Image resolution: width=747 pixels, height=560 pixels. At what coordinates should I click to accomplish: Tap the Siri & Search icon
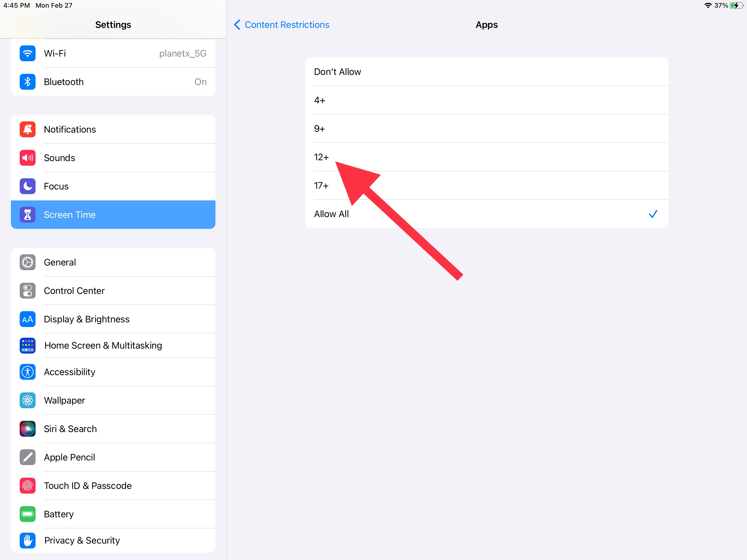[x=27, y=428]
